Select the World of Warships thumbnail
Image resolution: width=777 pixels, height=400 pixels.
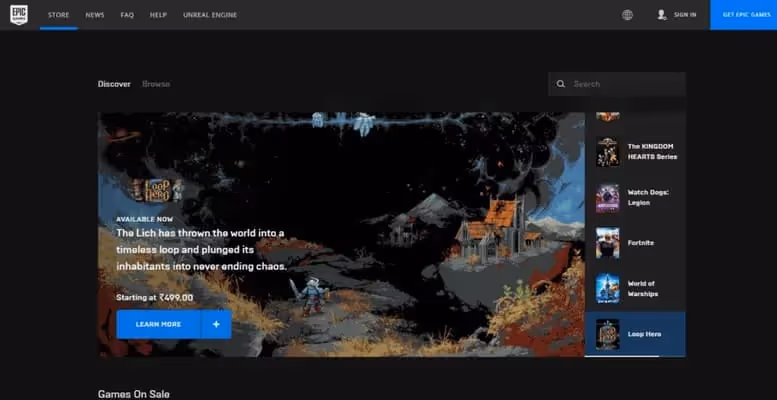(x=607, y=288)
